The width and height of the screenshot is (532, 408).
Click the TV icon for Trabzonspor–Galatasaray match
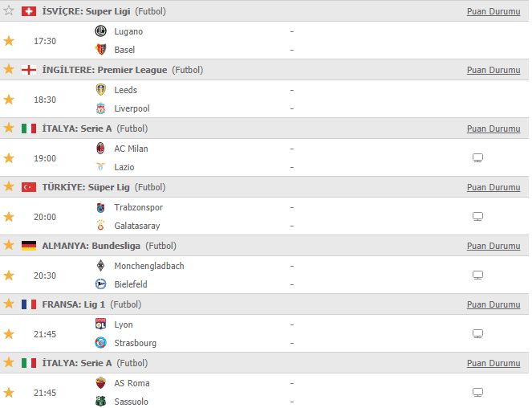(477, 216)
